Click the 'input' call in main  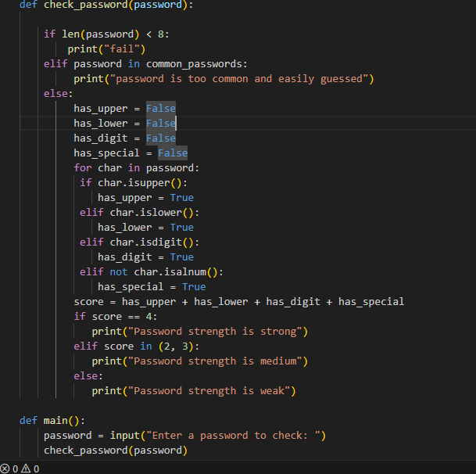coord(125,436)
